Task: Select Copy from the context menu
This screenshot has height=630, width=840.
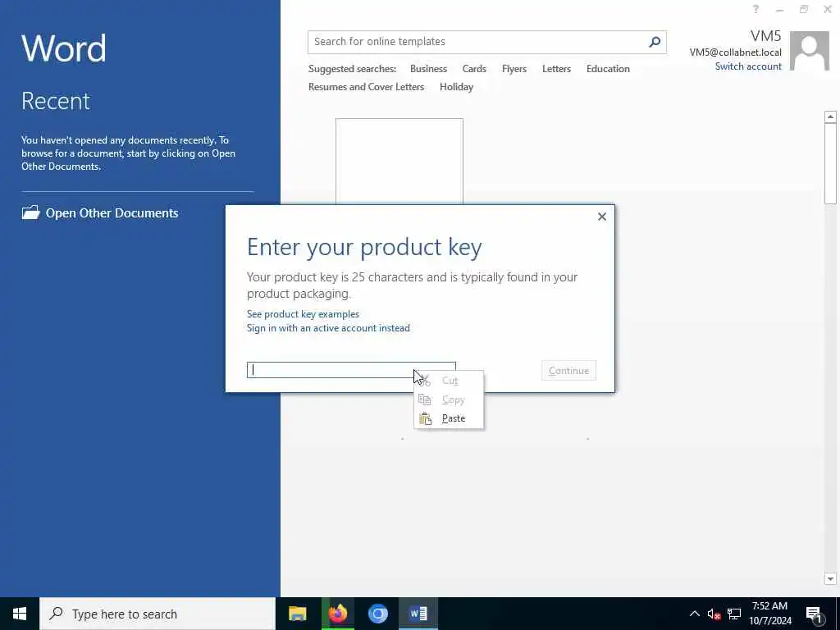Action: tap(449, 399)
